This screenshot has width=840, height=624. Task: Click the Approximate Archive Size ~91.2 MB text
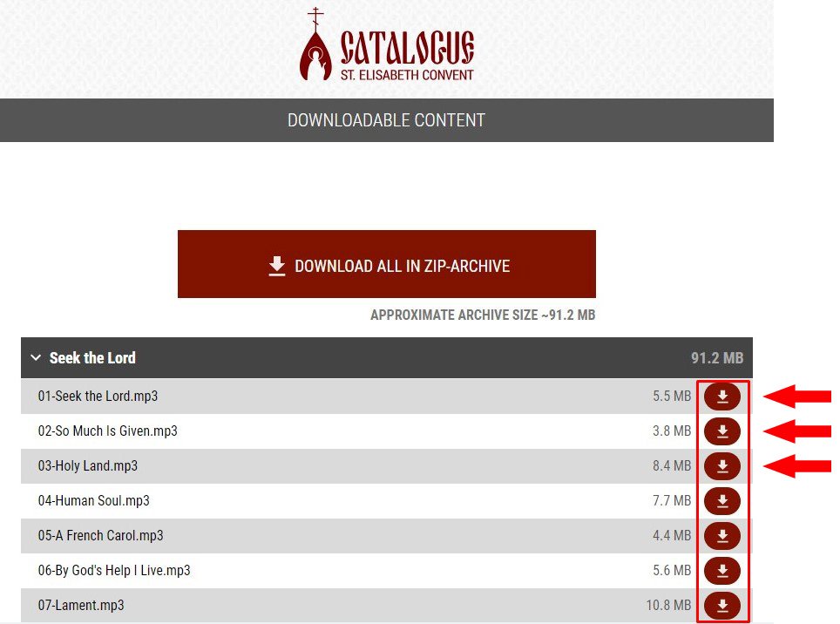click(483, 315)
